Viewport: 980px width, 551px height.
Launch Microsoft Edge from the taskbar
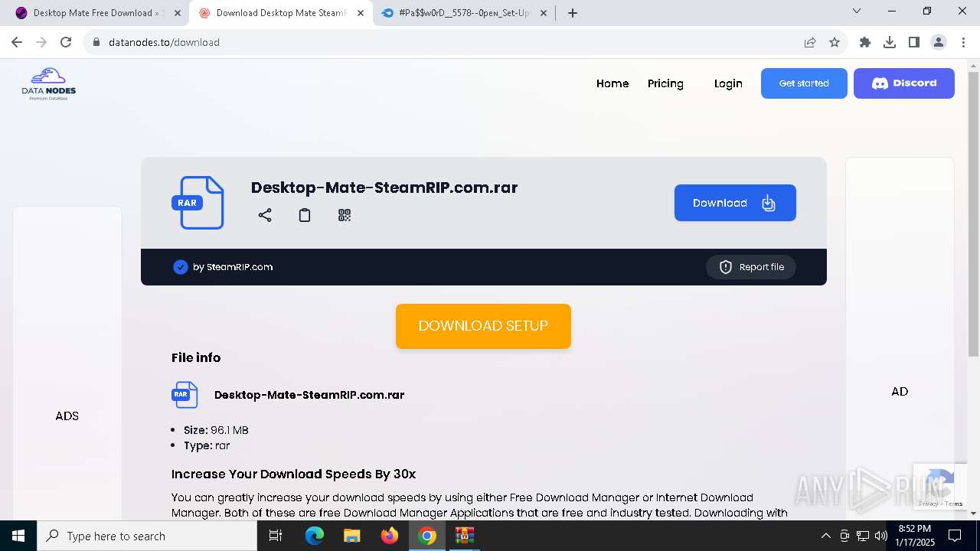(315, 536)
